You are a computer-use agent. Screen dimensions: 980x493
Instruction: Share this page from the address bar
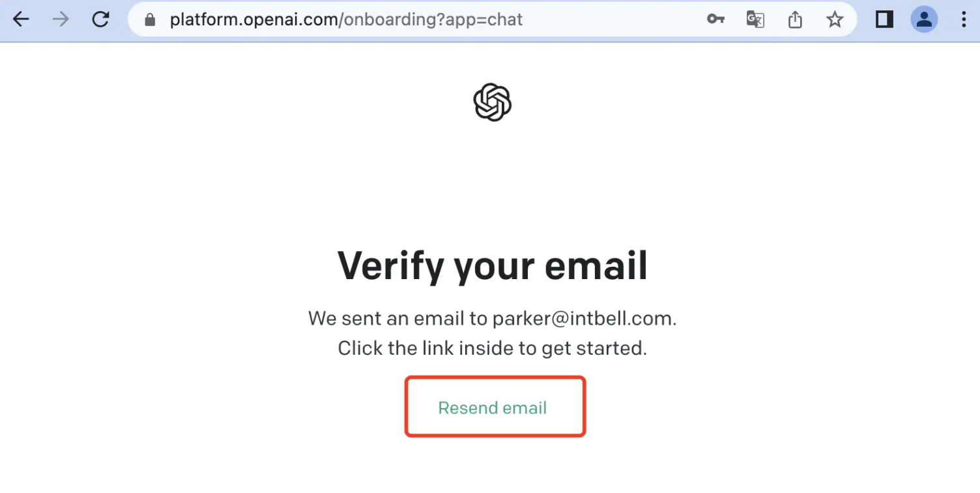coord(795,20)
